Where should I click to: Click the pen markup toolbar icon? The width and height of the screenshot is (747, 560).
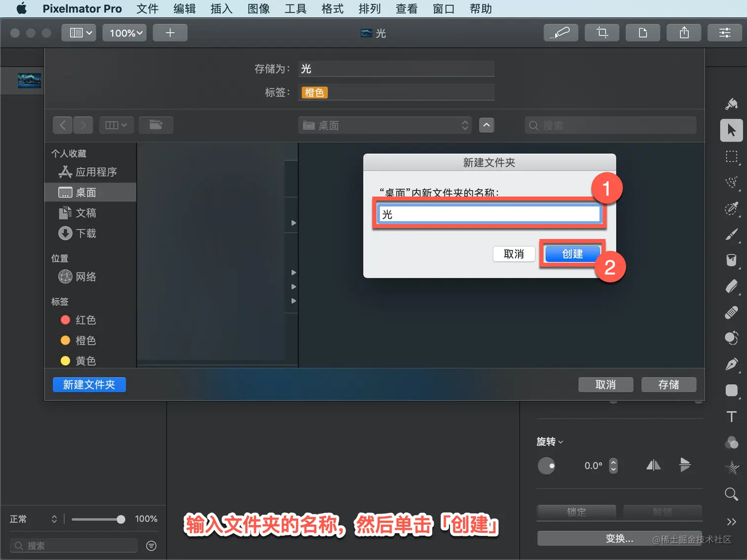(561, 33)
